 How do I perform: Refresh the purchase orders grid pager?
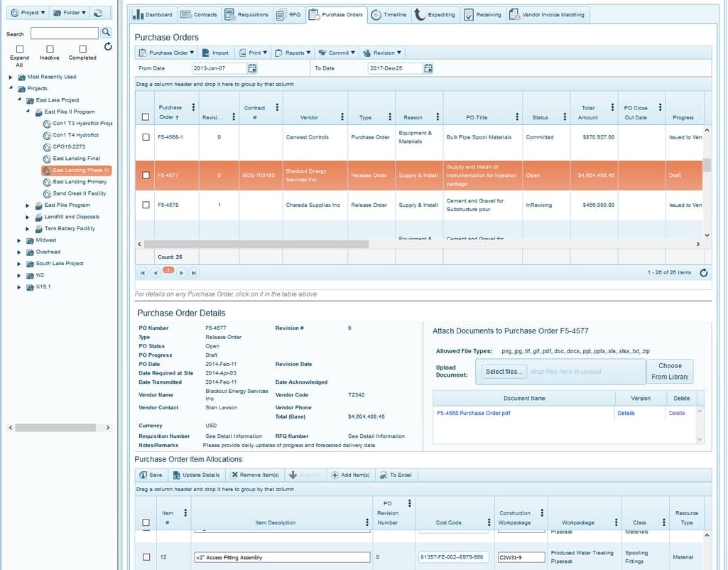tap(703, 273)
